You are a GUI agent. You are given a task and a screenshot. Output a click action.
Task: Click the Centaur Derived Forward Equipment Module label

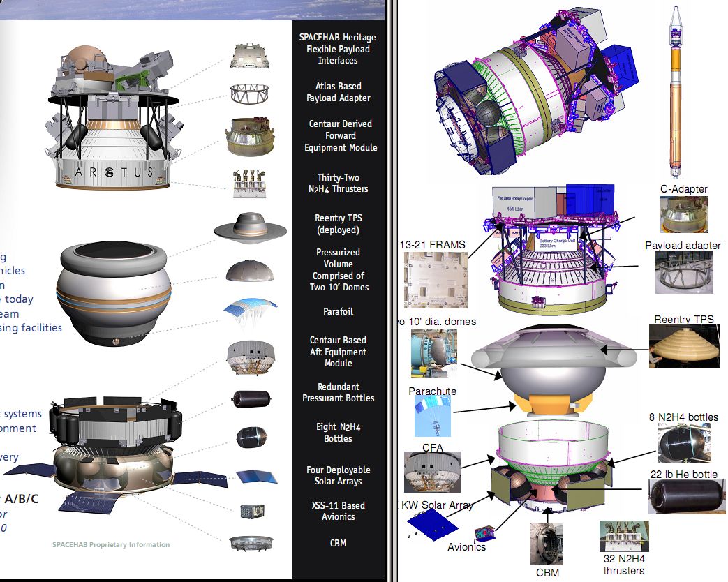(x=341, y=135)
